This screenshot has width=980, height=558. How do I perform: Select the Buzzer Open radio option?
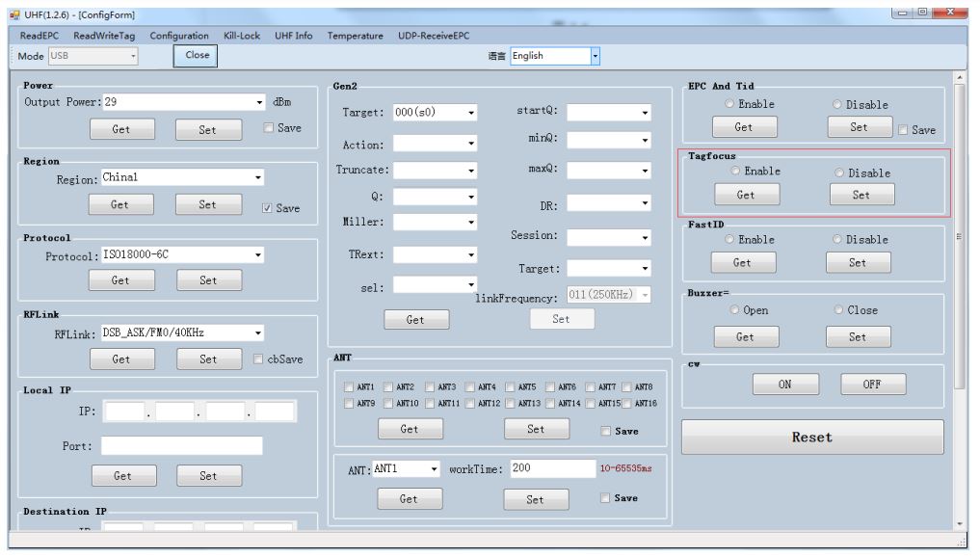pyautogui.click(x=735, y=310)
